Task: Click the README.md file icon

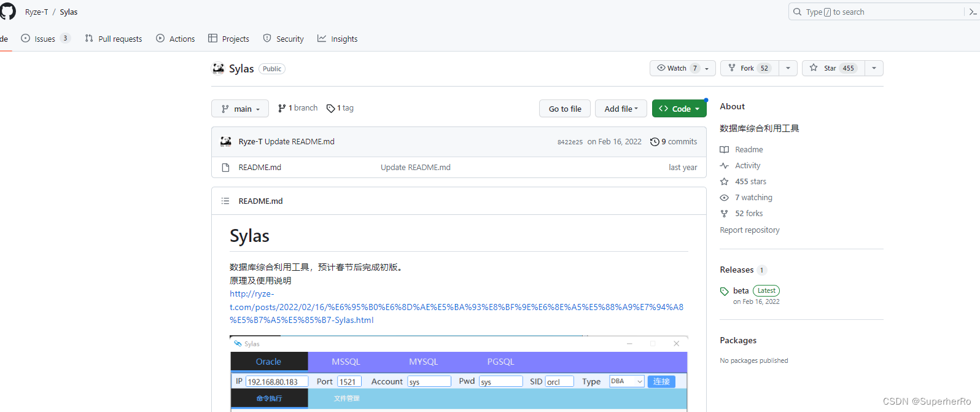Action: click(x=225, y=168)
